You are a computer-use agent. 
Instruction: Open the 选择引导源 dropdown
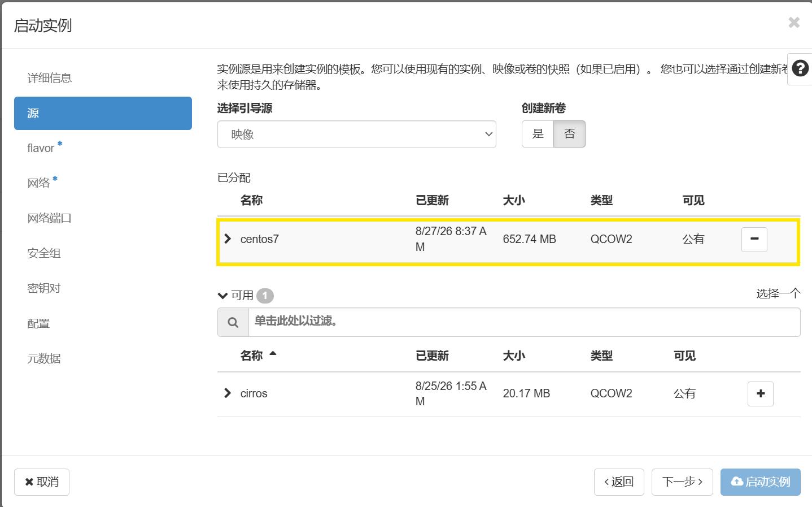357,135
